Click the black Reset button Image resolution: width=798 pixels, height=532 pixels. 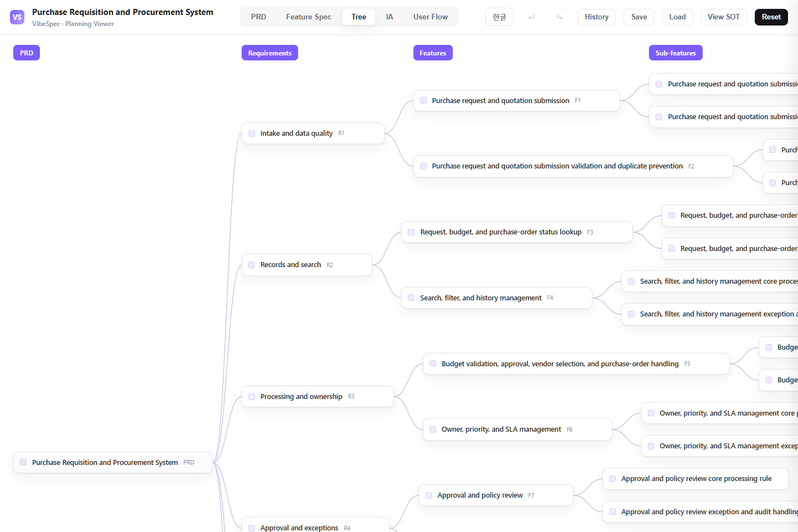click(x=771, y=17)
